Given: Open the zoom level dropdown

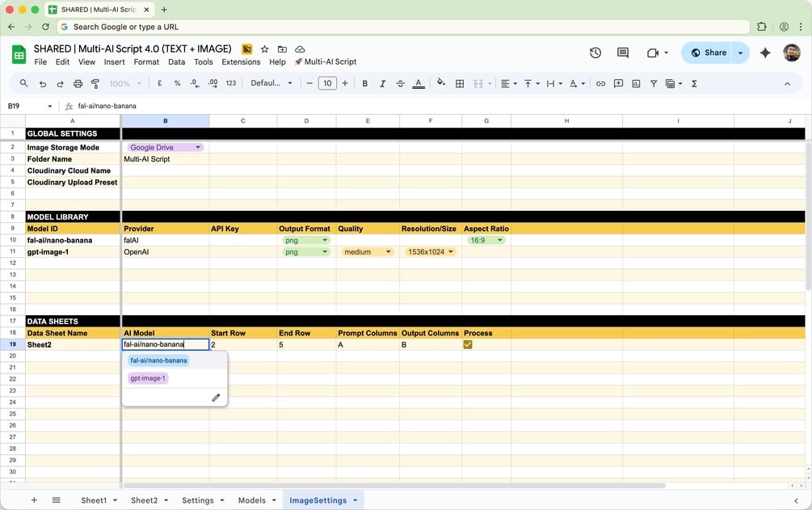Looking at the screenshot, I should point(124,83).
